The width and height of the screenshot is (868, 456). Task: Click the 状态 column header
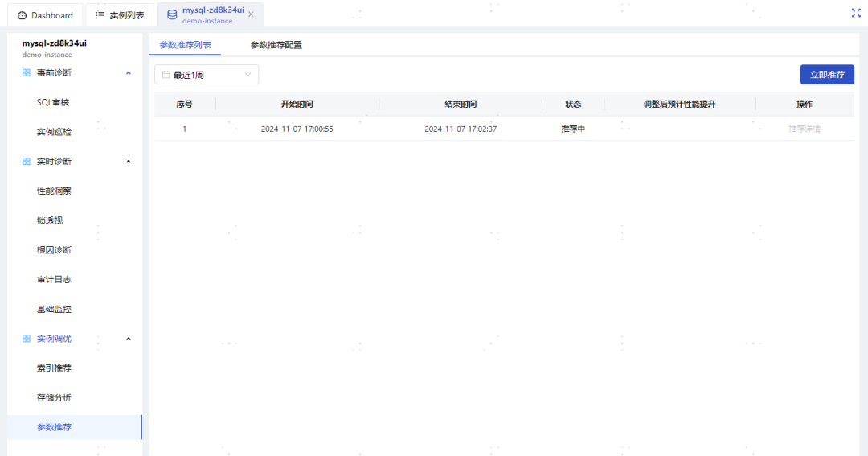[x=573, y=105]
